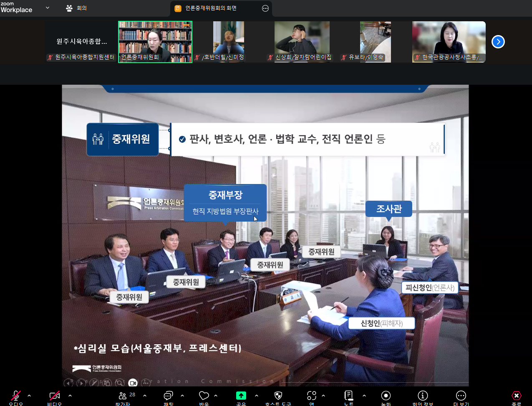Open the chat (채팅) panel

point(168,396)
